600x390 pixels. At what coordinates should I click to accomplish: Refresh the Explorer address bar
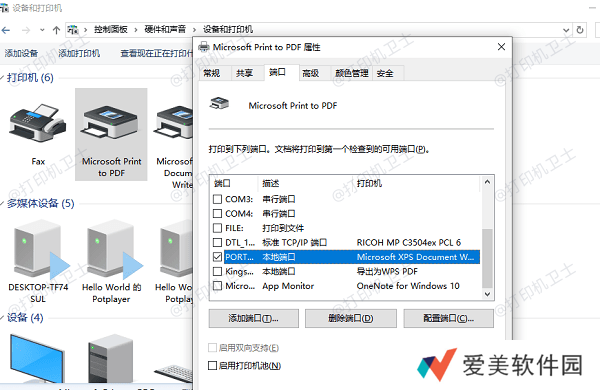click(x=580, y=30)
